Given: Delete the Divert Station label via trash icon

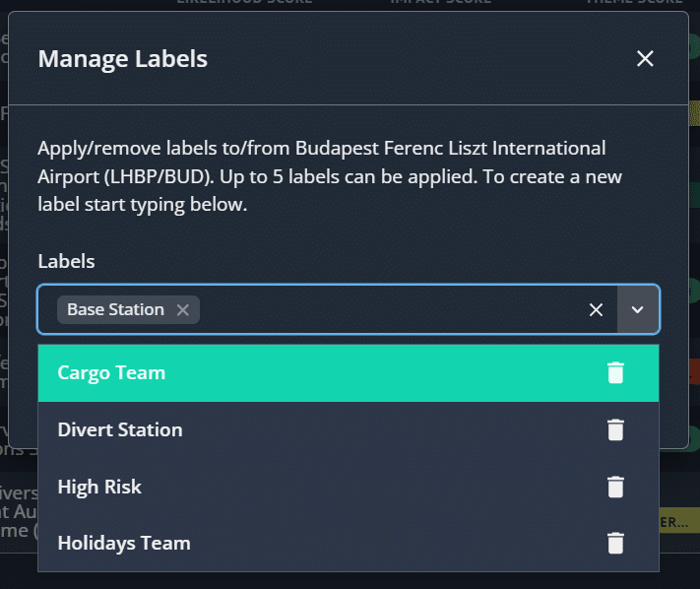Looking at the screenshot, I should pyautogui.click(x=615, y=429).
